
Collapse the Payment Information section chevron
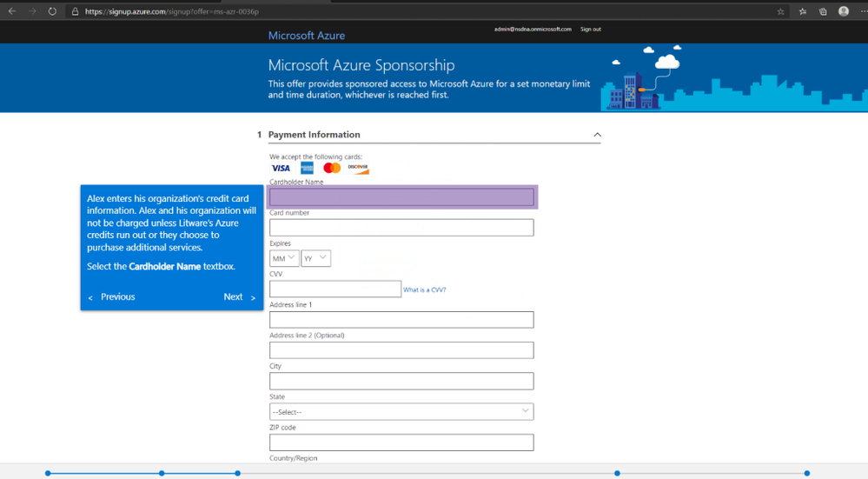point(597,135)
